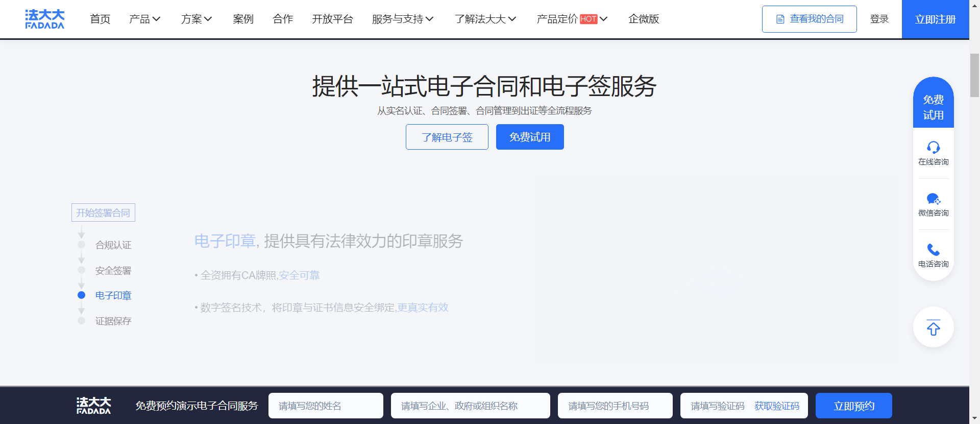980x424 pixels.
Task: Focus the 请填写验证码 field
Action: pos(717,406)
